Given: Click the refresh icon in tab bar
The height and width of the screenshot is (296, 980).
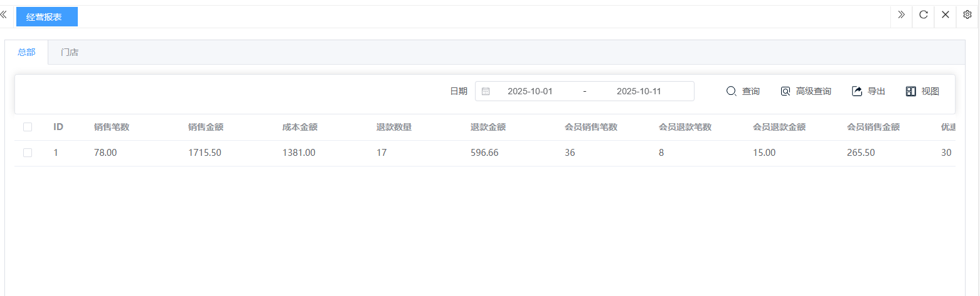Looking at the screenshot, I should (924, 15).
